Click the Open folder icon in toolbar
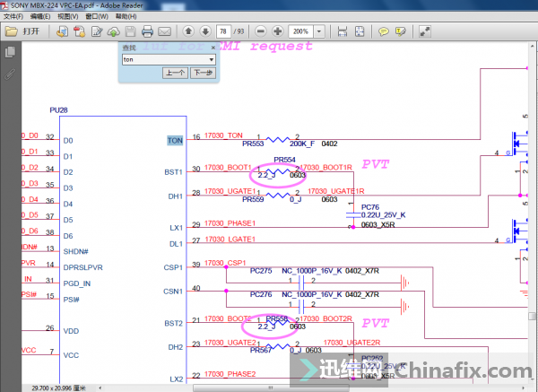Viewport: 538px width, 392px height. click(x=12, y=31)
